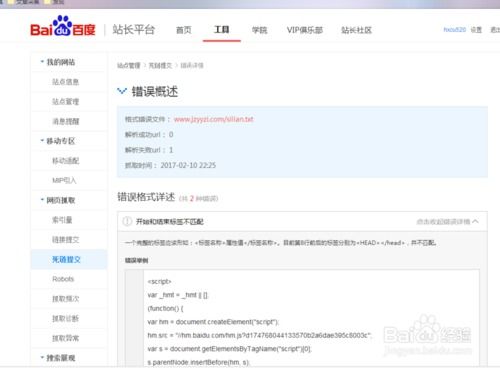Collapse details via 点击收起错误详情

click(x=447, y=221)
